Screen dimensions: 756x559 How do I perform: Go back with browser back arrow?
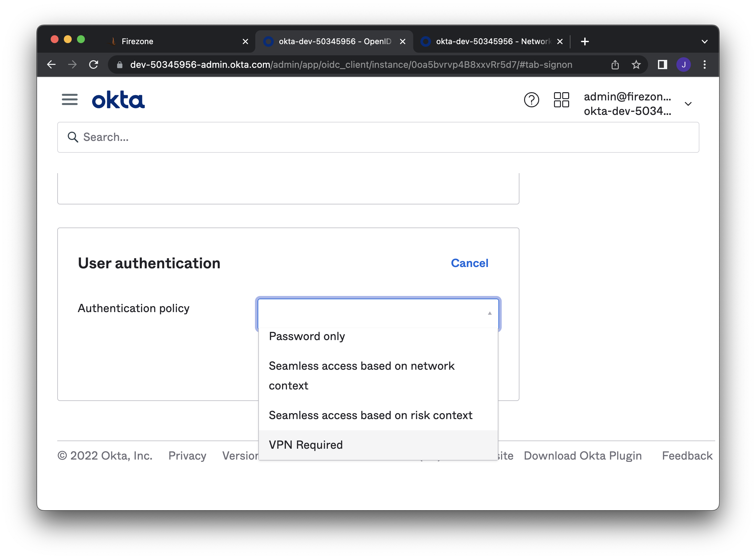[x=51, y=65]
